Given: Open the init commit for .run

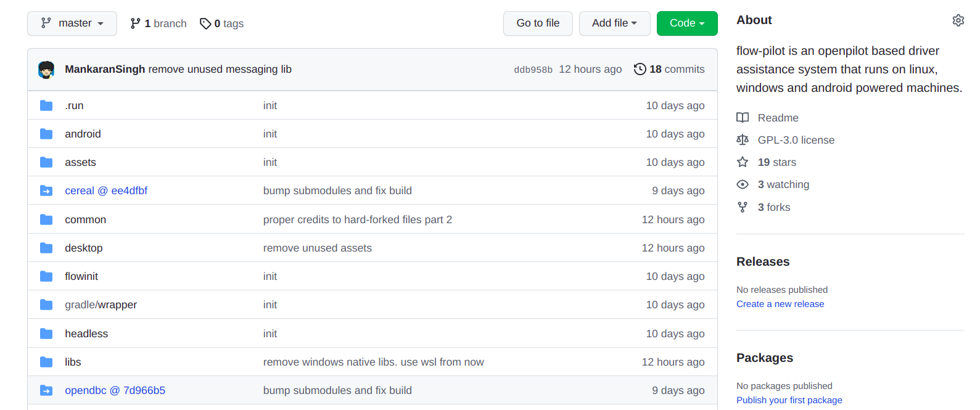Looking at the screenshot, I should (270, 105).
